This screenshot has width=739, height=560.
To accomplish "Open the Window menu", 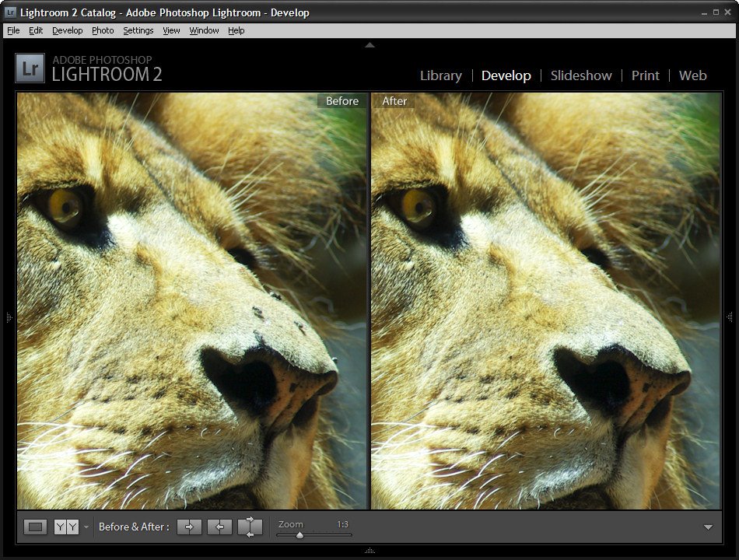I will 204,30.
